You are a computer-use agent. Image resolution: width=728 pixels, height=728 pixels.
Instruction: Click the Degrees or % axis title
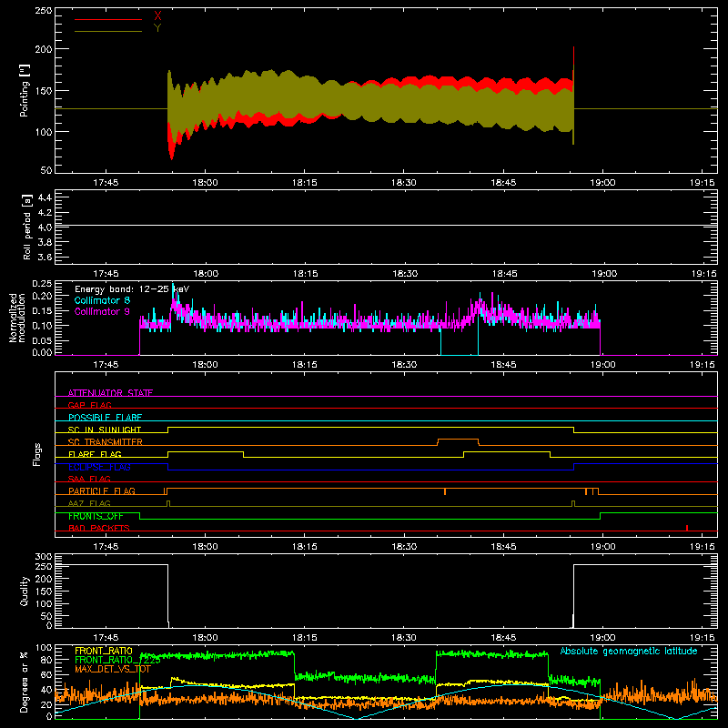click(25, 682)
